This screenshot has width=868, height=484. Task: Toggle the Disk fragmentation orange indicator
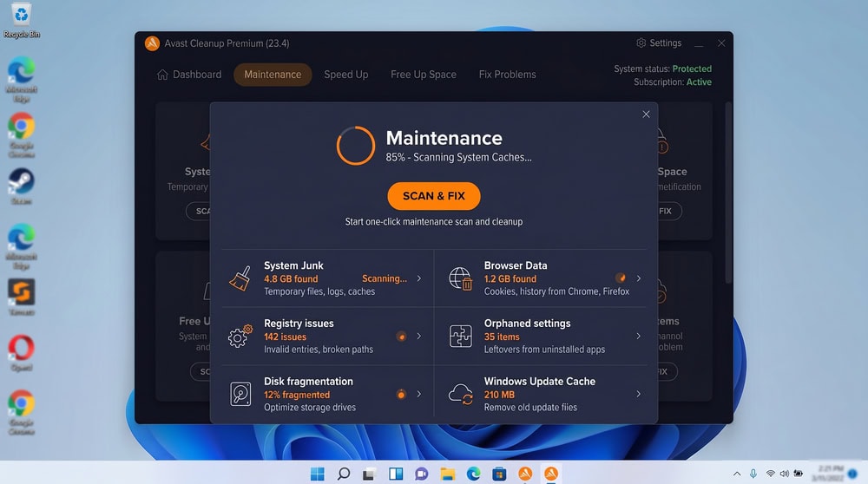(401, 394)
